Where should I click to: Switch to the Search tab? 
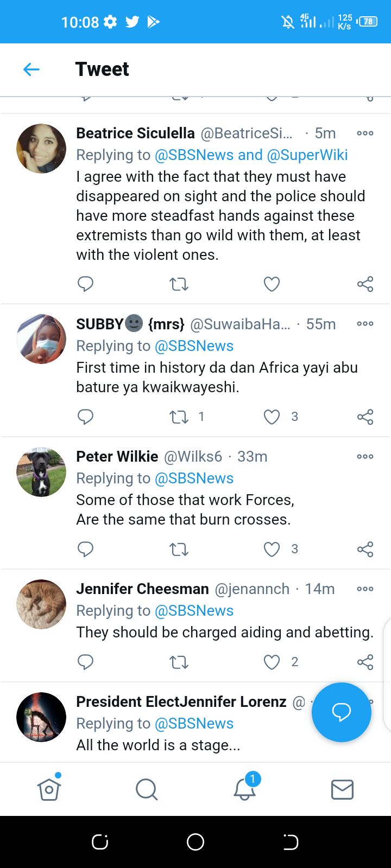pos(147,789)
